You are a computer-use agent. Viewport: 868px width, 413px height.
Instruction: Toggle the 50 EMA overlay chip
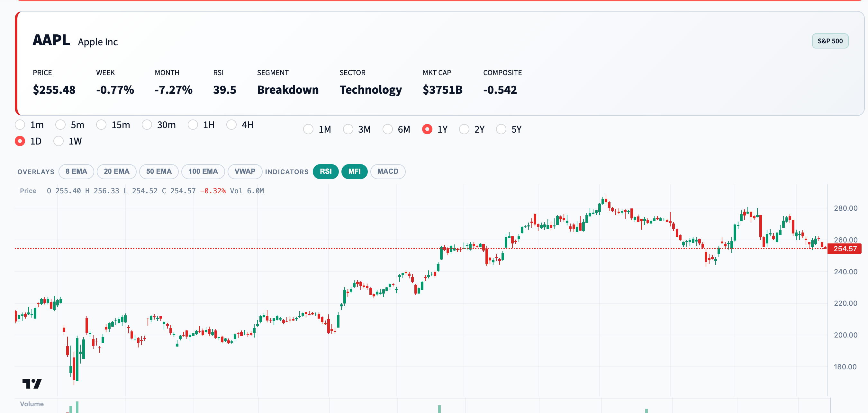point(159,171)
